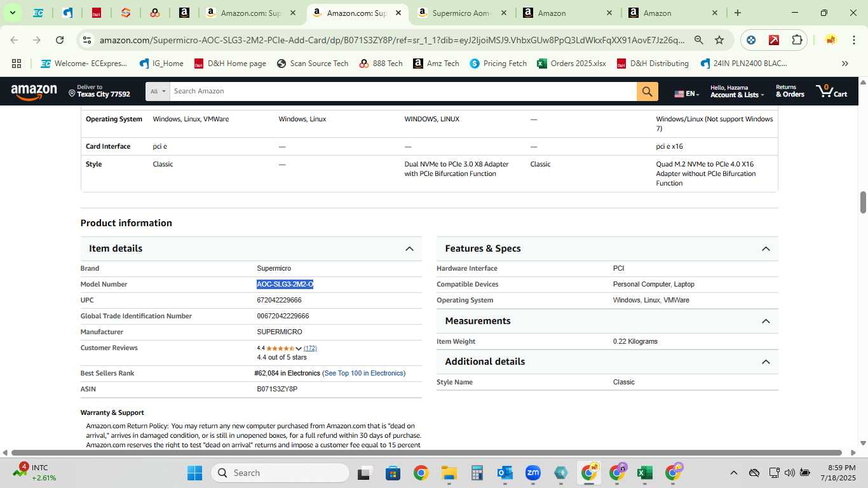The image size is (868, 488).
Task: Collapse the Measurements section
Action: tap(766, 321)
